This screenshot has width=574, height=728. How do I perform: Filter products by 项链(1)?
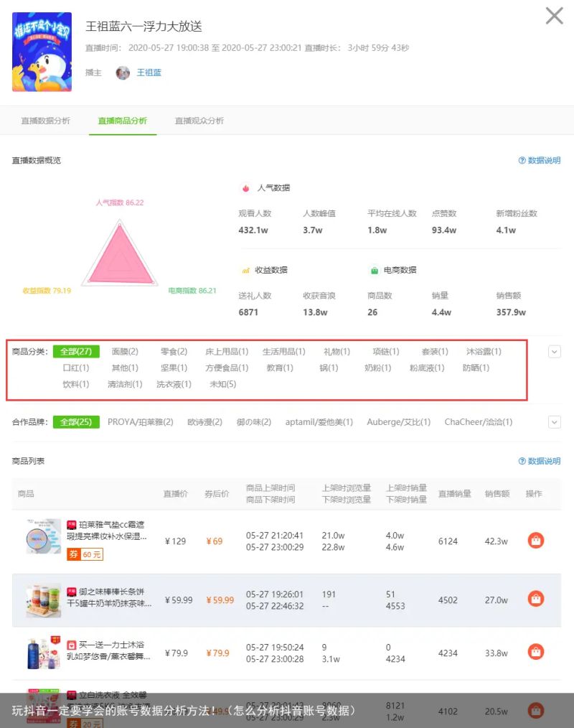pos(386,352)
